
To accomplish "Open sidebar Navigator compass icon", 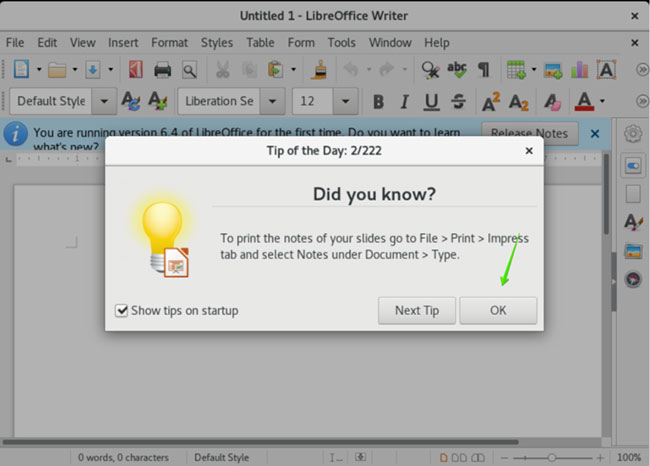I will coord(633,279).
